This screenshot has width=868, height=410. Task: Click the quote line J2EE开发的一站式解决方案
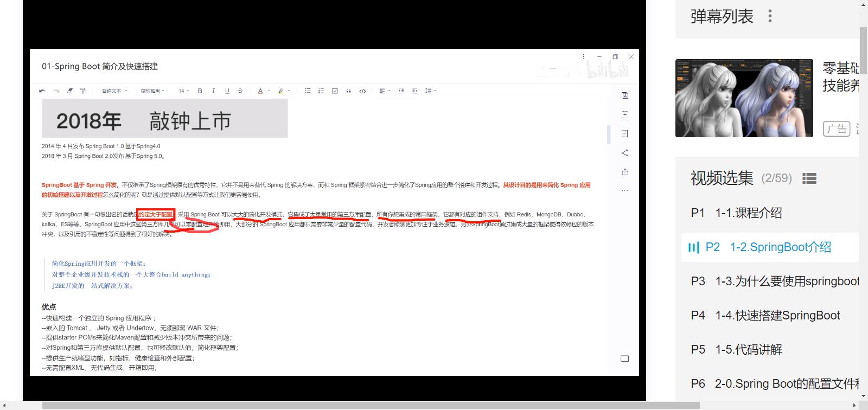(92, 286)
